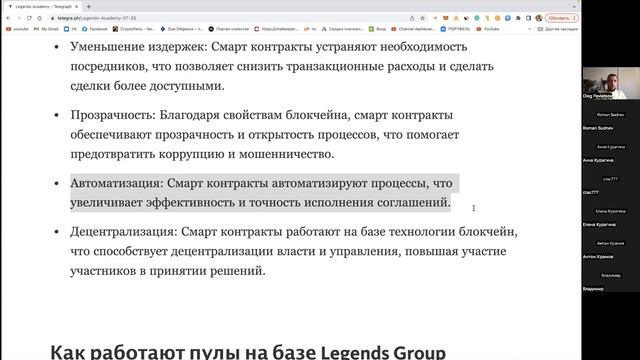Click the telegra.ph address bar
This screenshot has height=360, width=640.
(x=229, y=18)
